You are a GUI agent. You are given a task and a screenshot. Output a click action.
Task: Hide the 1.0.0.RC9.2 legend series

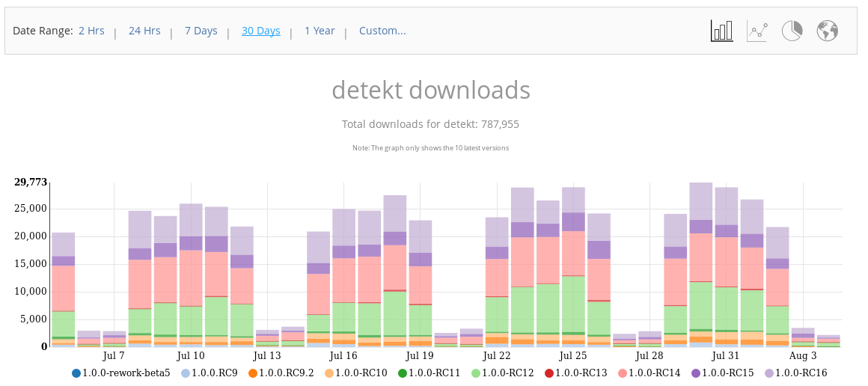click(281, 373)
